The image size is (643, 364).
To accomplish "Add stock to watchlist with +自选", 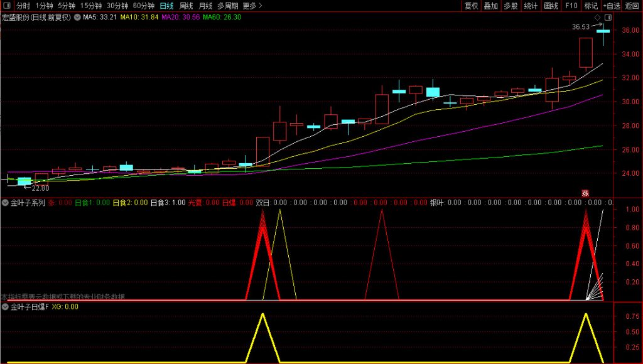I will click(611, 6).
